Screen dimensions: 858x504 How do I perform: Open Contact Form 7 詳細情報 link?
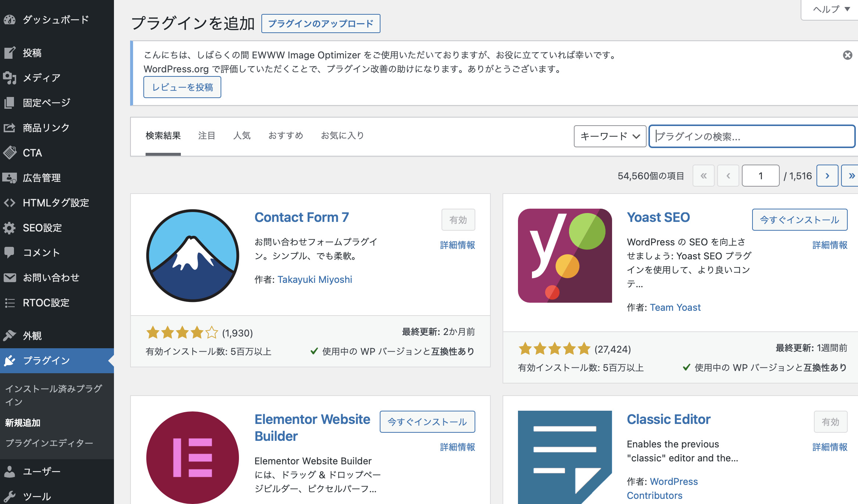pos(457,245)
